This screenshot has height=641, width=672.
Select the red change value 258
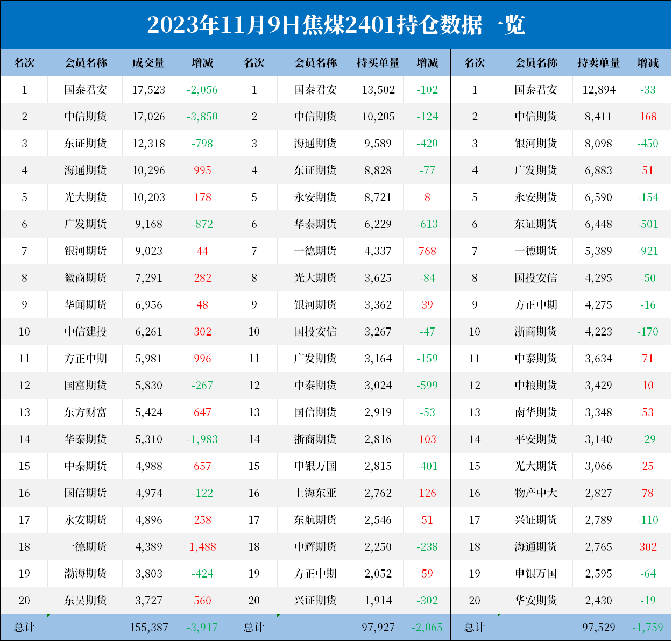point(202,520)
